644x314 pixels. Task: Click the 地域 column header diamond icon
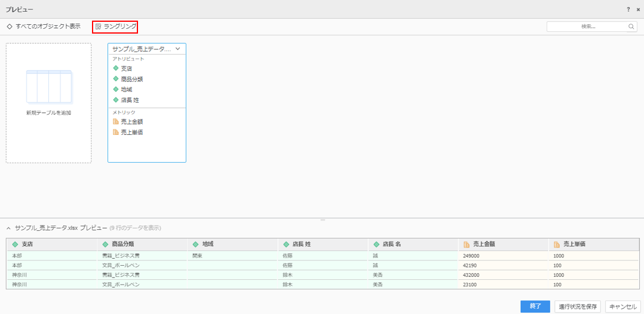pyautogui.click(x=196, y=244)
